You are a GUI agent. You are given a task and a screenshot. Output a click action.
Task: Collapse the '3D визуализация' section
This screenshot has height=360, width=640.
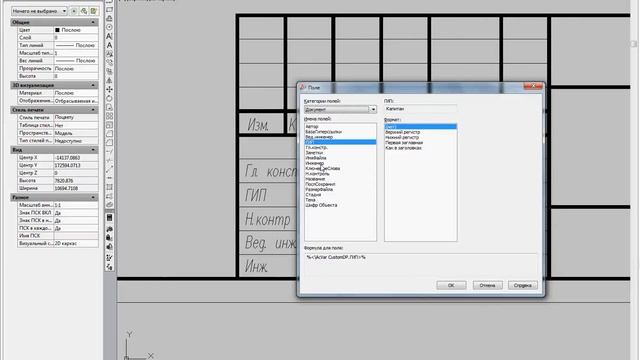[93, 85]
